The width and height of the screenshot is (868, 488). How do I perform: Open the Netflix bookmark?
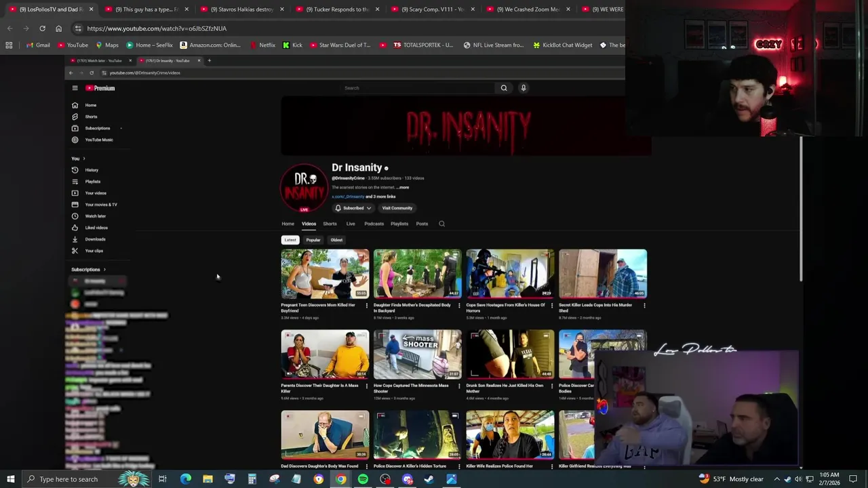[262, 45]
